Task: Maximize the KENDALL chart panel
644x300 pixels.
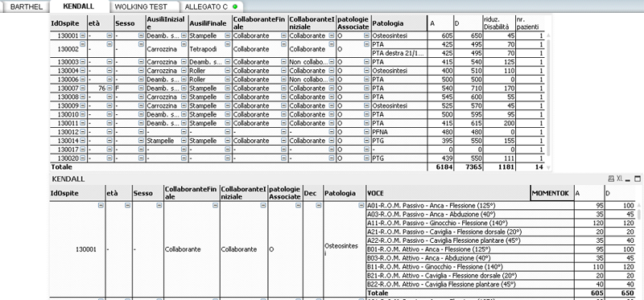Action: click(x=638, y=179)
